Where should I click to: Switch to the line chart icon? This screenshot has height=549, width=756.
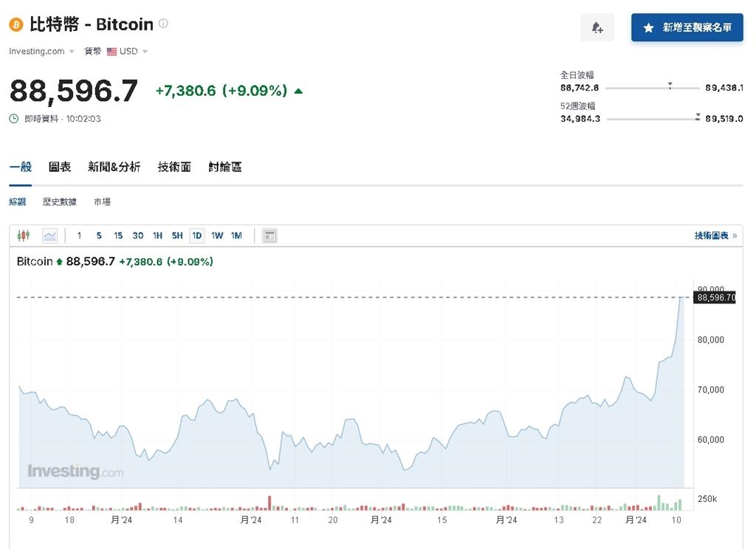[49, 235]
